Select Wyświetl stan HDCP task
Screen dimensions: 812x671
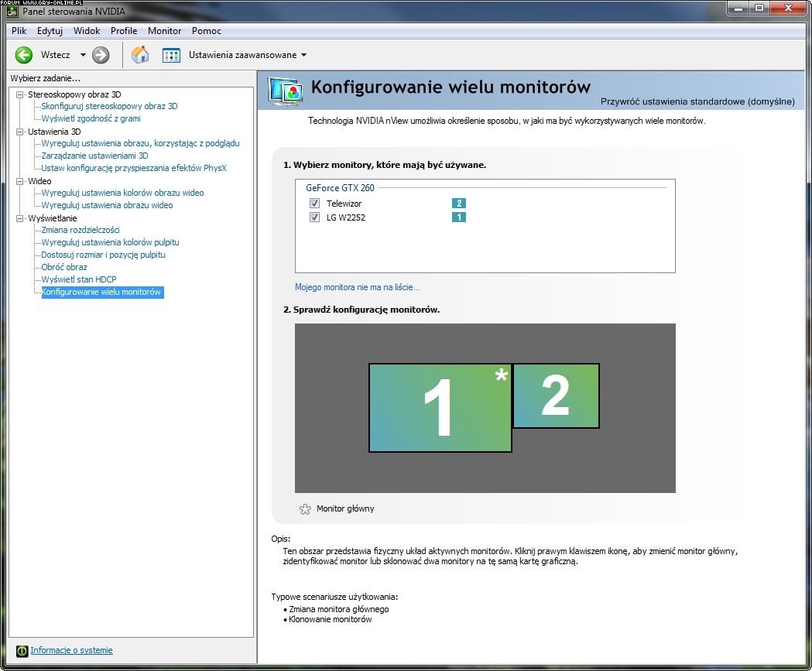[79, 279]
